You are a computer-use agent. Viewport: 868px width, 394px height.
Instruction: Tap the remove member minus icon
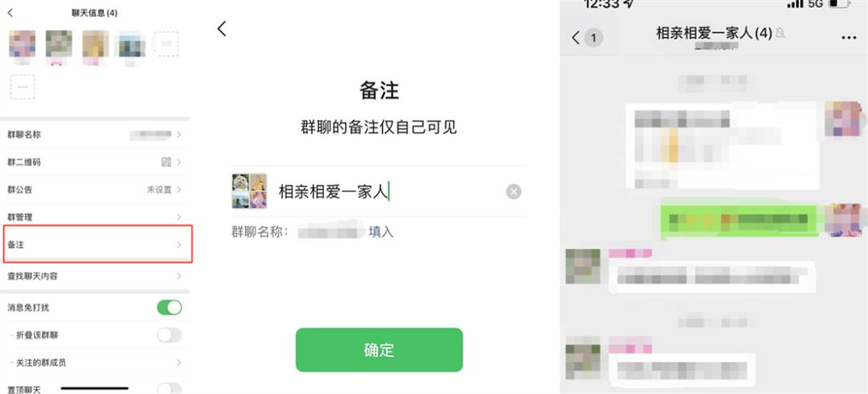pyautogui.click(x=23, y=87)
